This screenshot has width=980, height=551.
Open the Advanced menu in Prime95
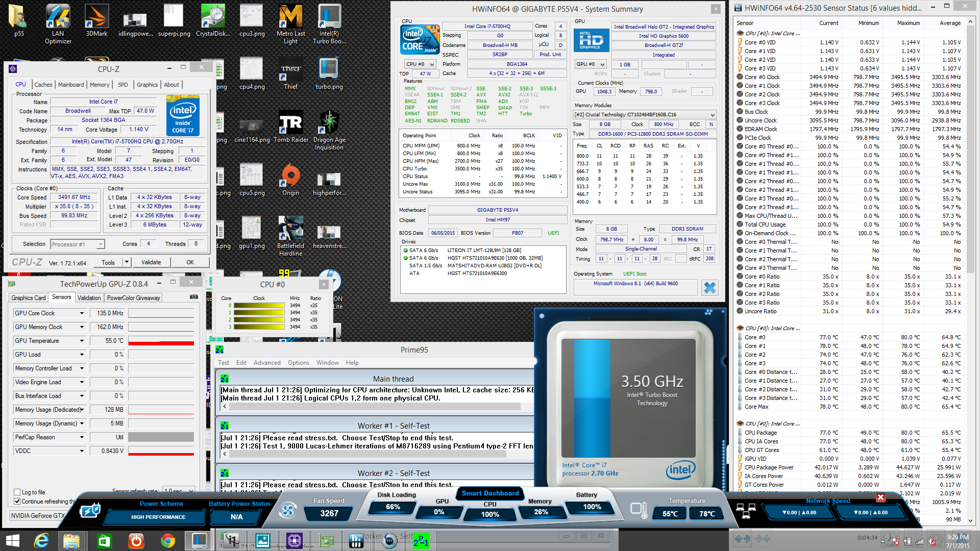(267, 363)
